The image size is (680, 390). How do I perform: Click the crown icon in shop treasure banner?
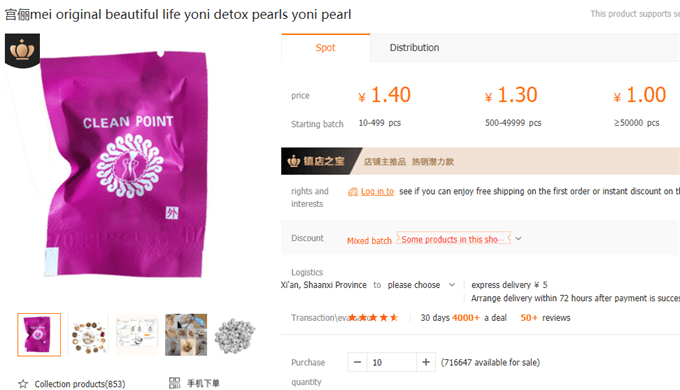(x=294, y=161)
